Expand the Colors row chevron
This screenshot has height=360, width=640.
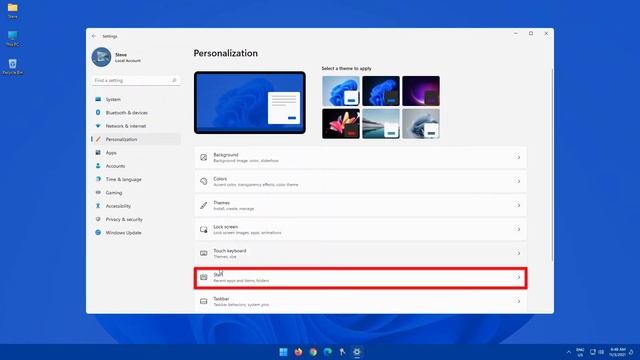(519, 181)
